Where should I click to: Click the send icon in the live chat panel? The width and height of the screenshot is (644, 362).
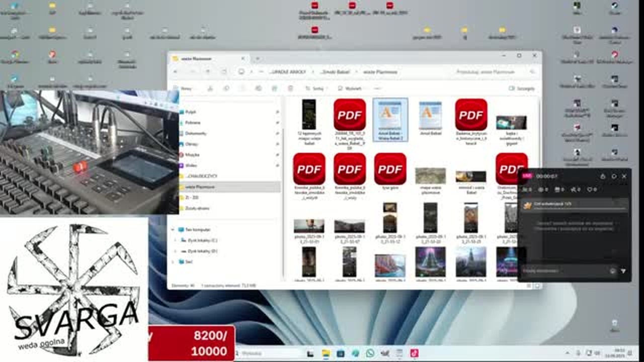tap(623, 271)
